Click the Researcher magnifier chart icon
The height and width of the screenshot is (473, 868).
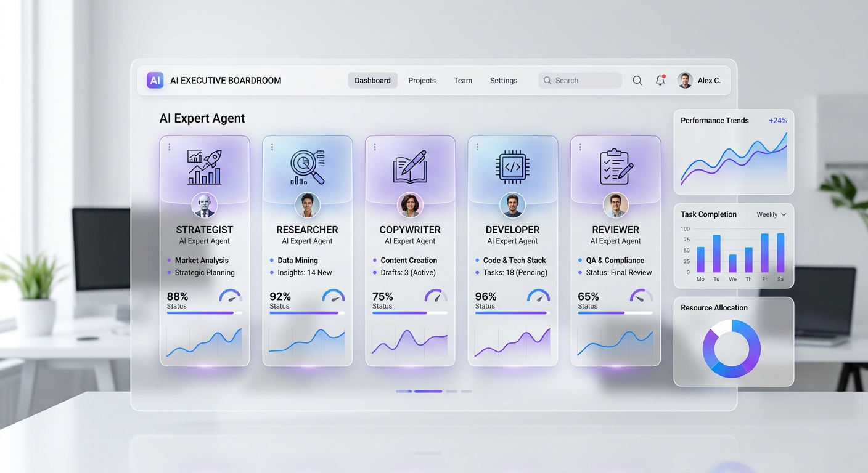307,168
